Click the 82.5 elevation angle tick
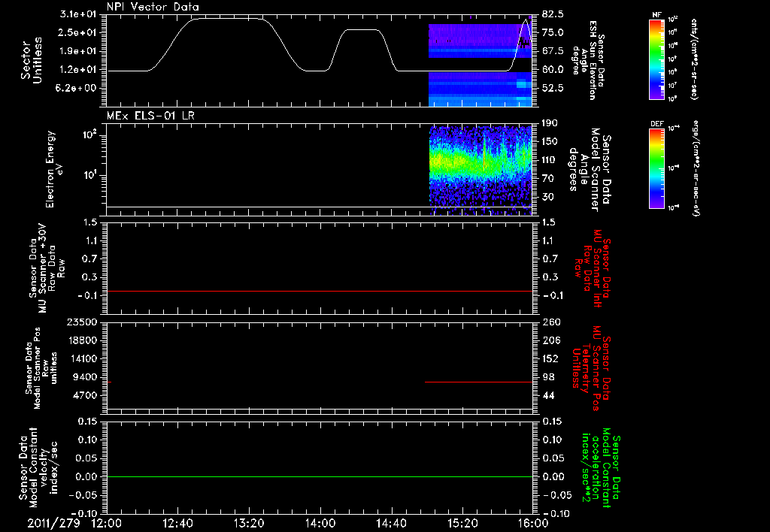The height and width of the screenshot is (532, 770). 553,14
